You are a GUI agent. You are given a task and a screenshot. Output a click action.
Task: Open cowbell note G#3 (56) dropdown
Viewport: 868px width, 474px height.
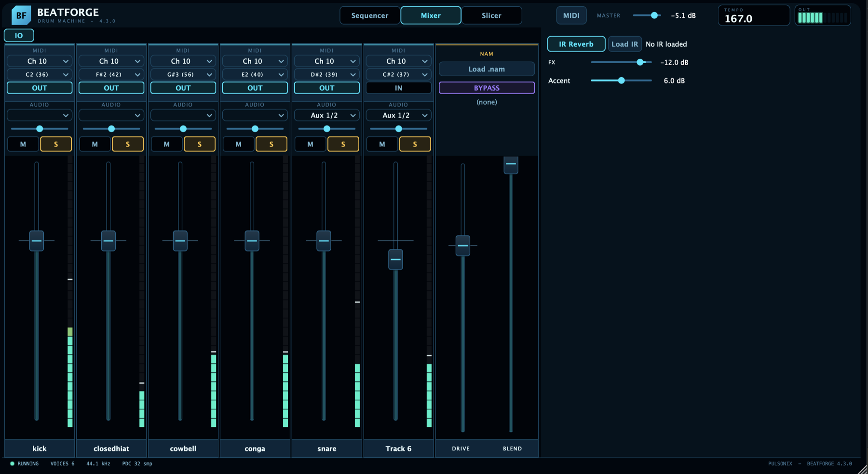click(x=183, y=74)
